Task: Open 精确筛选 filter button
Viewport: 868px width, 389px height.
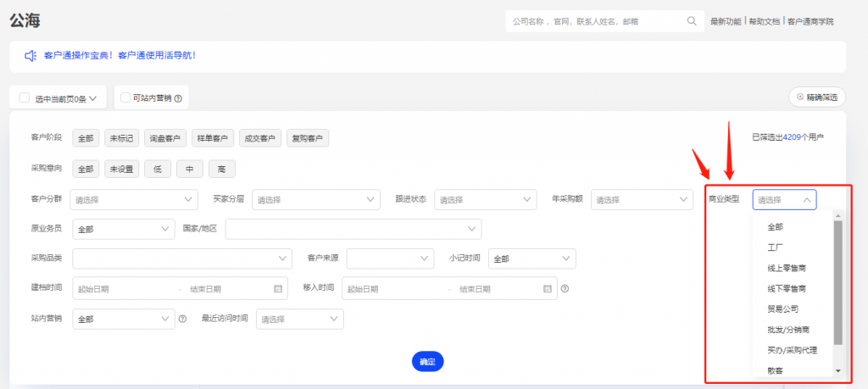Action: [x=816, y=97]
